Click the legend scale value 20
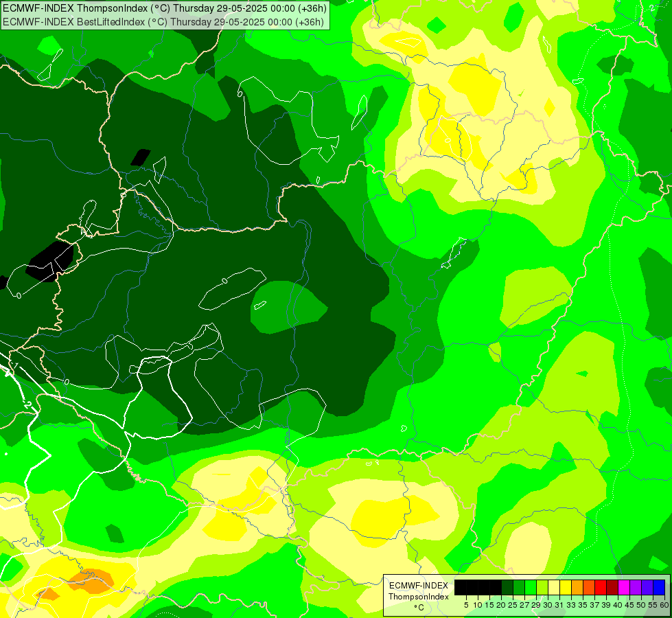Screen dimensions: 672x618 [501, 605]
